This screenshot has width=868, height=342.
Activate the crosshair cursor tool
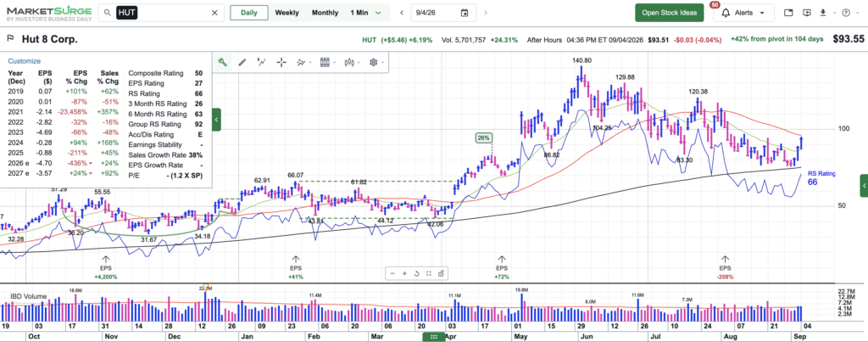click(281, 62)
